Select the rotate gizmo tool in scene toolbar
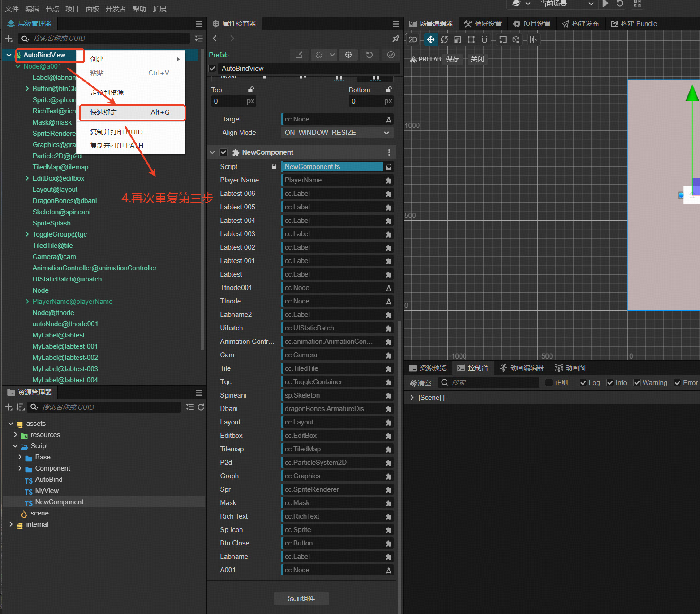This screenshot has height=614, width=700. (x=444, y=39)
